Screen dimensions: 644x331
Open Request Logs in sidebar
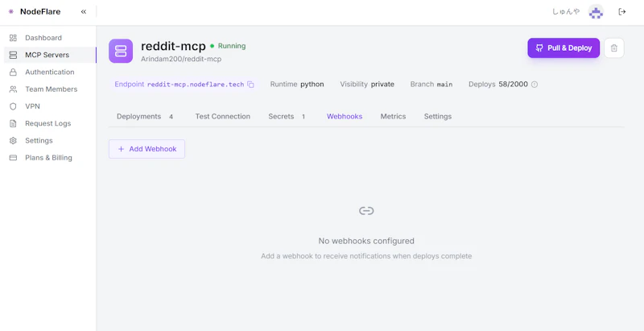(x=50, y=123)
